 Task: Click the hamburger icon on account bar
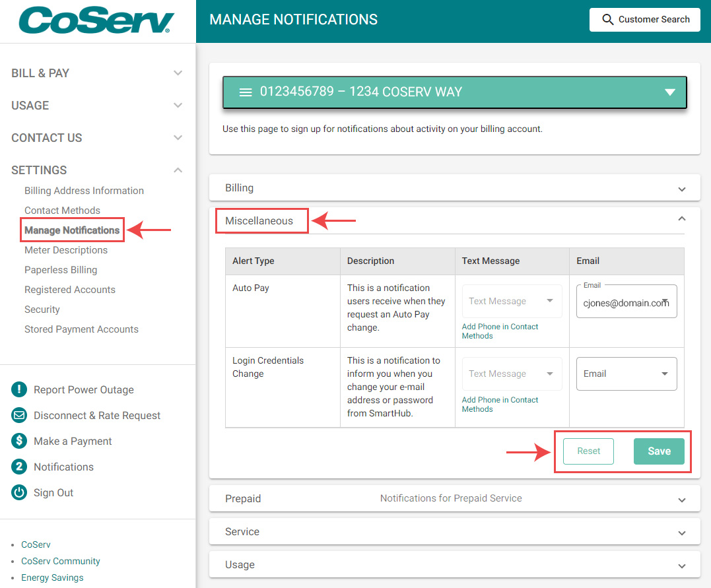pyautogui.click(x=246, y=92)
